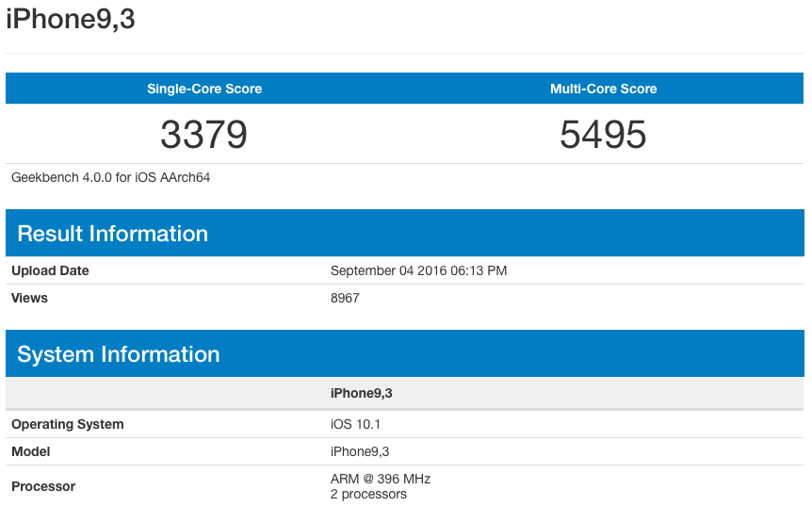The width and height of the screenshot is (812, 506).
Task: Select the iPhone9,3 value in the Model row
Action: [x=360, y=451]
